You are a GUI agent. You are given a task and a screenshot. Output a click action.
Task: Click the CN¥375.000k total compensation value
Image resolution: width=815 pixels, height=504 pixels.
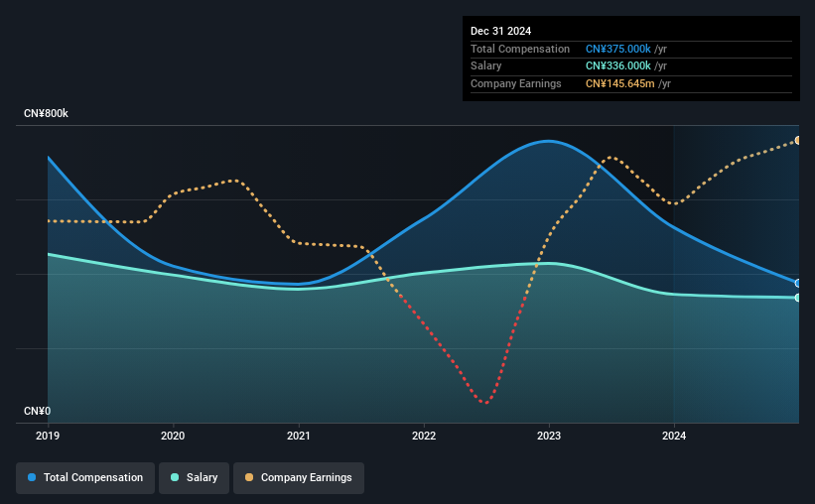pyautogui.click(x=618, y=49)
